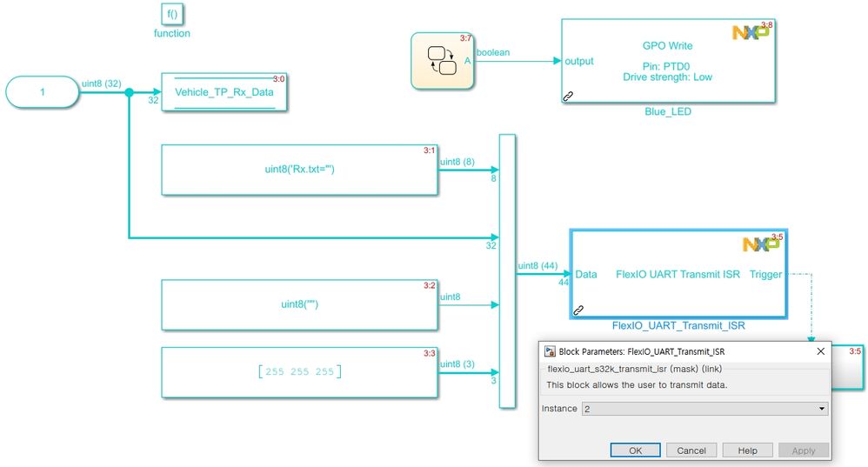
Task: Click the Instance dropdown arrow
Action: click(x=822, y=409)
